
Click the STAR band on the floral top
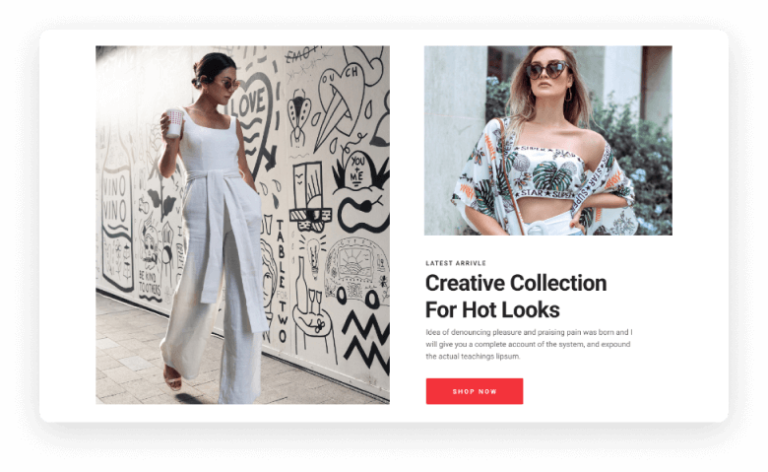coord(544,193)
